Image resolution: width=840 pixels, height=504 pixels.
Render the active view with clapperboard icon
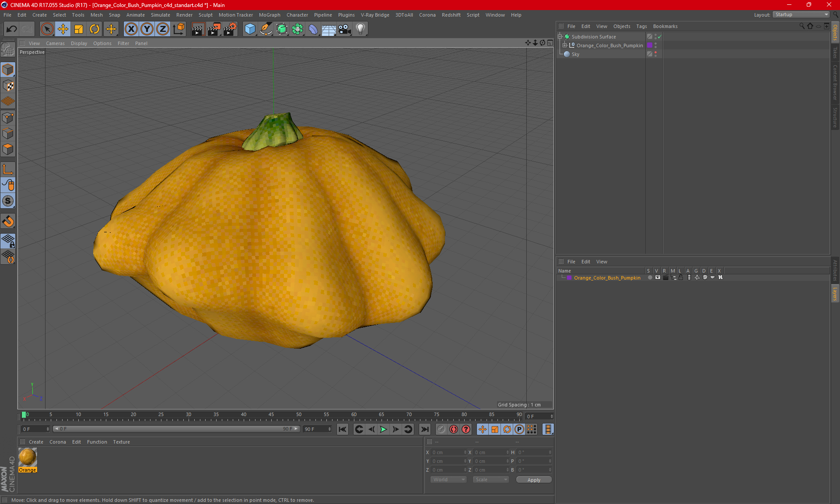(x=198, y=29)
